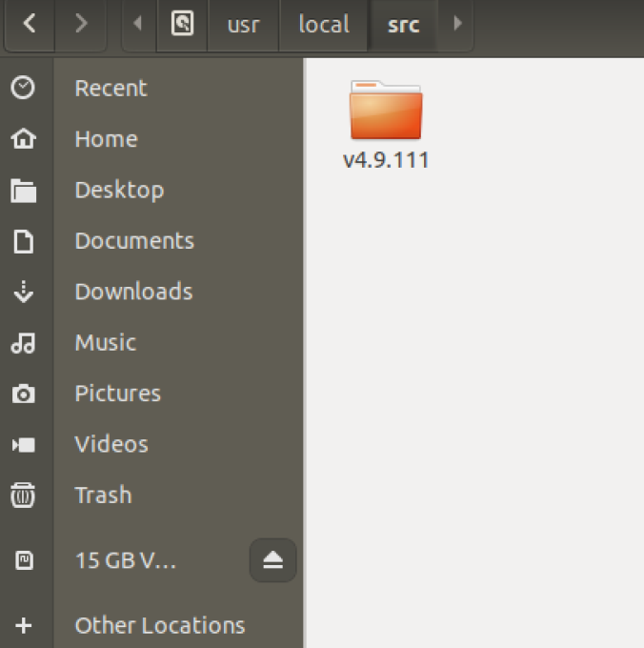Open Home in the sidebar
The height and width of the screenshot is (648, 644).
(106, 139)
